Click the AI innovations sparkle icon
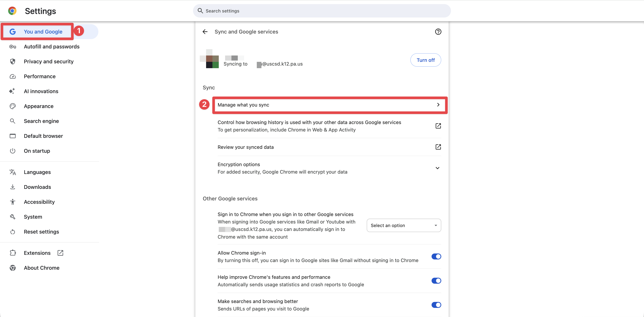The image size is (644, 317). 12,91
